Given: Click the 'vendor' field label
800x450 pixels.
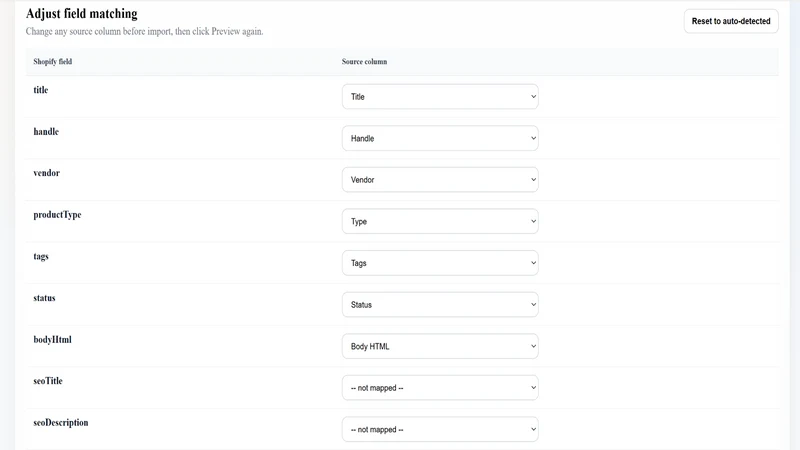Looking at the screenshot, I should (46, 173).
